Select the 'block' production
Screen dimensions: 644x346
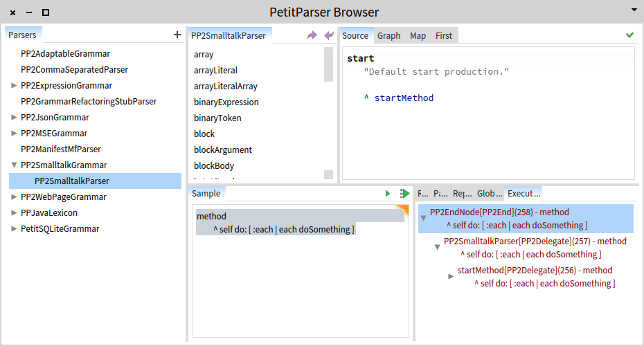tap(204, 134)
